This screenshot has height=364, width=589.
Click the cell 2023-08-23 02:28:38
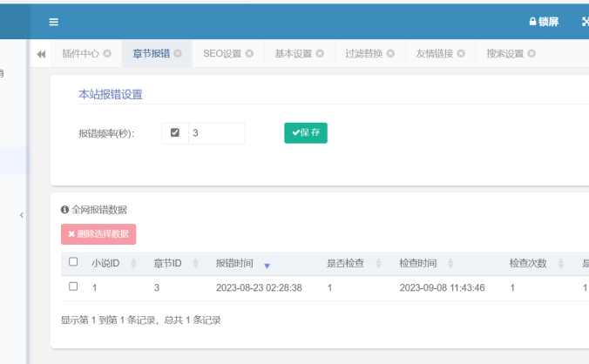259,288
